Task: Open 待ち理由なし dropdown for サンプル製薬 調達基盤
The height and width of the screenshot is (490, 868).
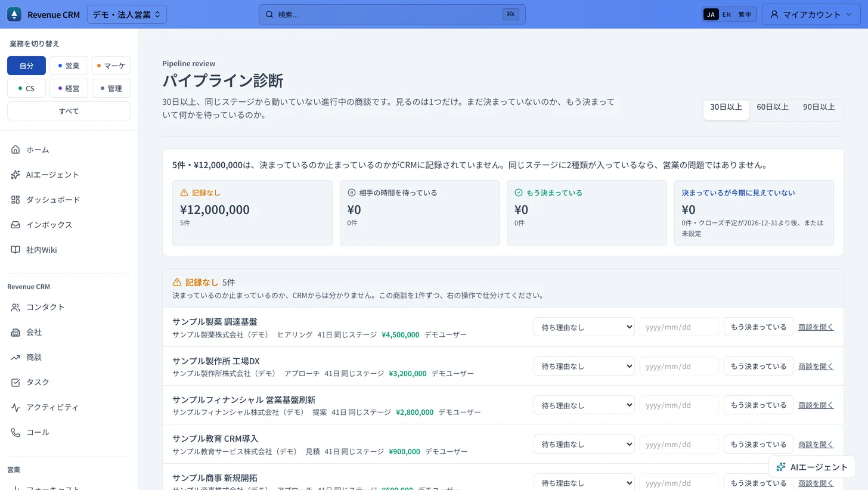Action: point(584,327)
